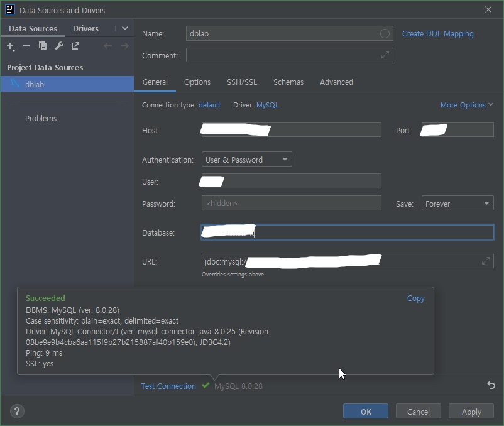This screenshot has width=504, height=426.
Task: Open the Drivers tab
Action: [85, 29]
